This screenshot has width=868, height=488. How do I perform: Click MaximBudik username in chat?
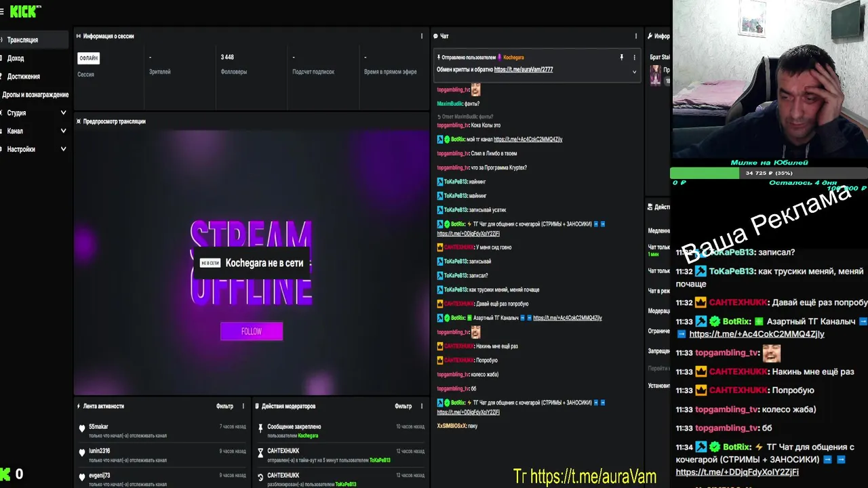point(450,104)
